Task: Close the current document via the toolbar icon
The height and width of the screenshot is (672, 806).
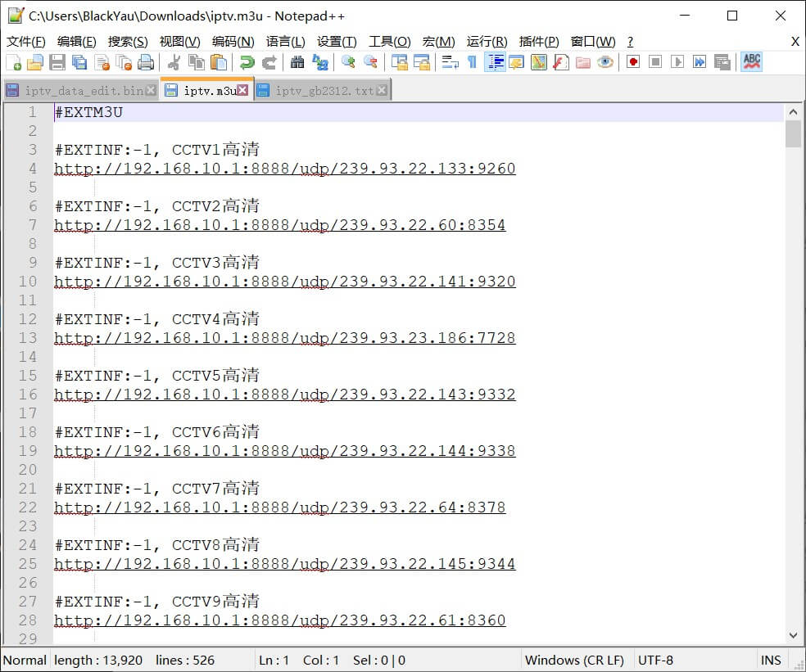Action: point(102,63)
